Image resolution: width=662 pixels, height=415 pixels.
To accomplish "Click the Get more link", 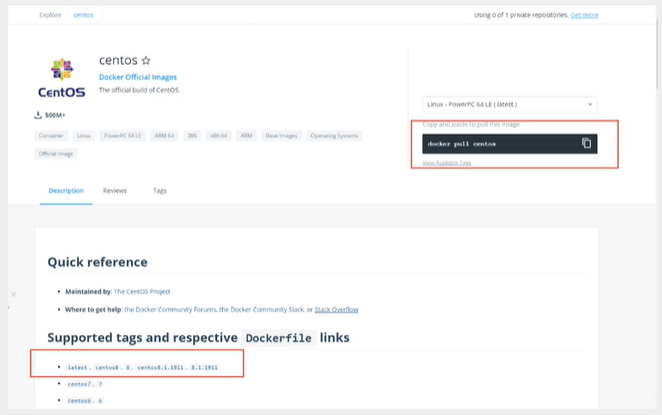I will [584, 15].
